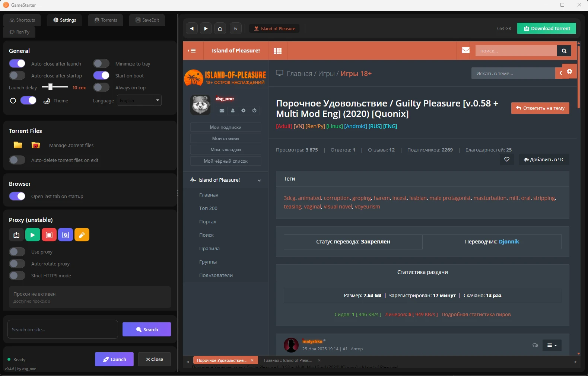The height and width of the screenshot is (376, 588).
Task: Click the red proxy stop icon
Action: [49, 235]
